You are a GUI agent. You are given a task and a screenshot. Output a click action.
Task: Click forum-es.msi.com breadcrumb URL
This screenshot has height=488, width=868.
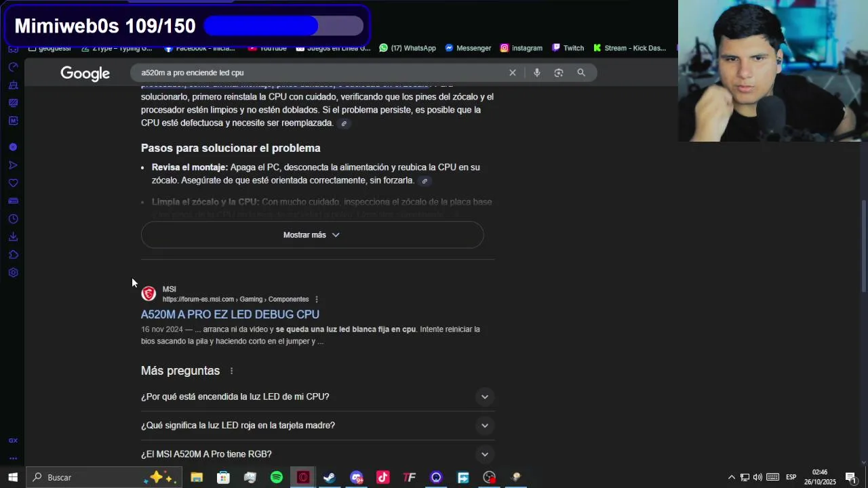(235, 300)
